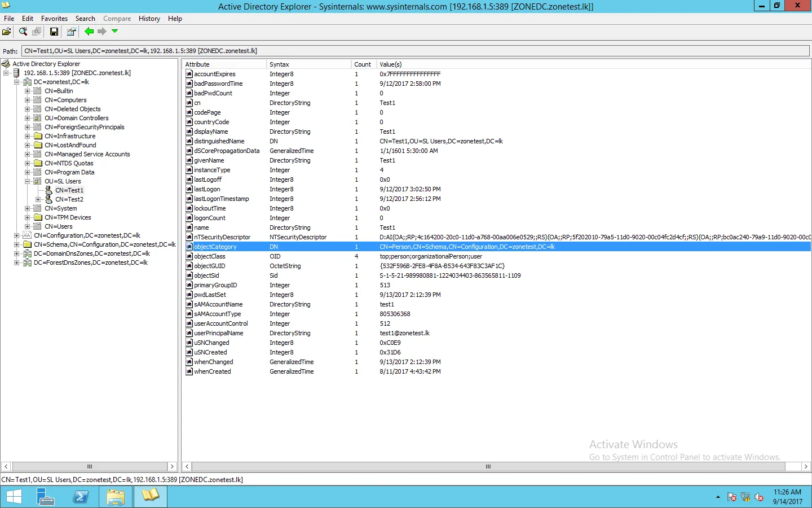This screenshot has width=812, height=508.
Task: Click the attribute icon beside whenCreated
Action: pyautogui.click(x=189, y=371)
